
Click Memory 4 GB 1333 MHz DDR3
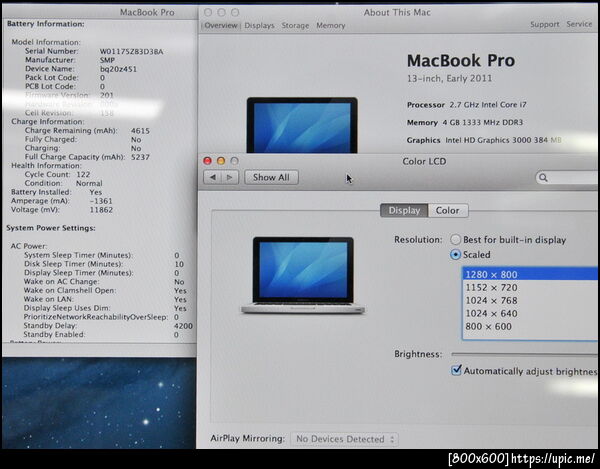coord(465,122)
